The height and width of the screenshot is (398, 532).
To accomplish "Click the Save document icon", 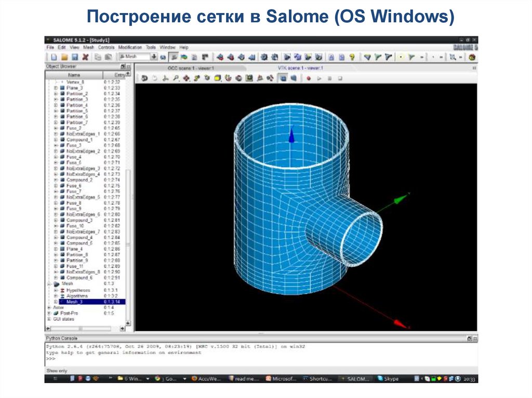I will click(75, 57).
